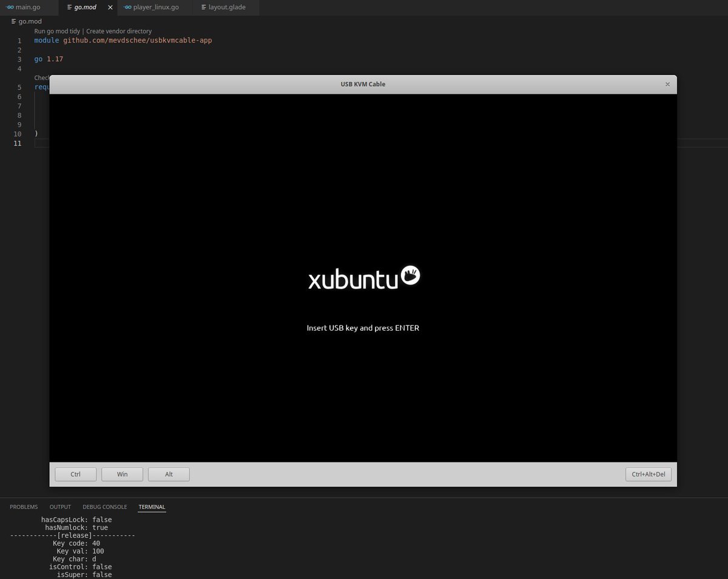Open the player_linux.go tab
728x579 pixels.
point(155,7)
